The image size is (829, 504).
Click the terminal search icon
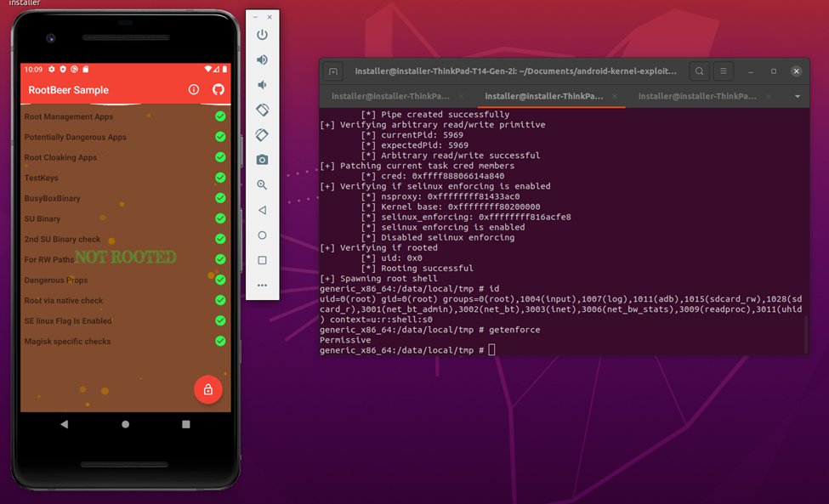tap(699, 71)
